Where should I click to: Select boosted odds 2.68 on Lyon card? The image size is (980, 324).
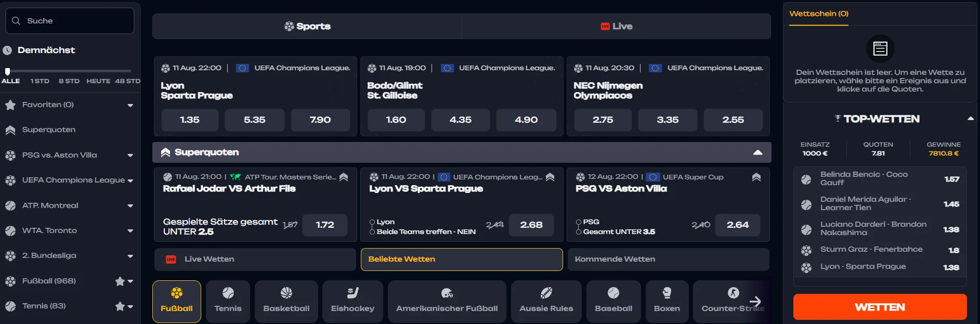tap(531, 225)
